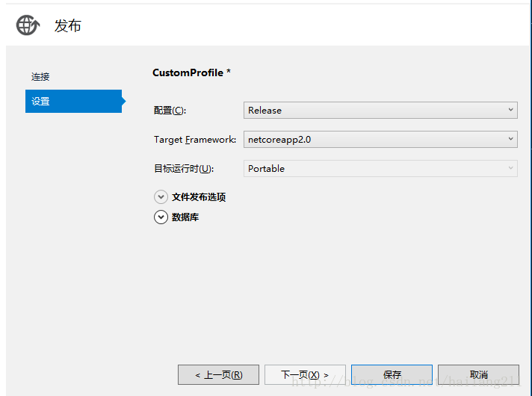
Task: Click the chevron circle beside 文件发布选项
Action: pyautogui.click(x=161, y=197)
